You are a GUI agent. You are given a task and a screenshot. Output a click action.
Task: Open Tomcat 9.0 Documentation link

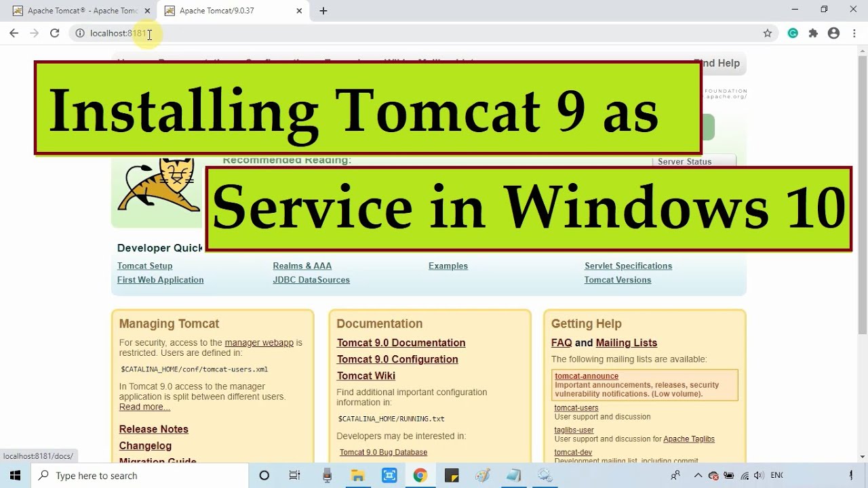(401, 343)
